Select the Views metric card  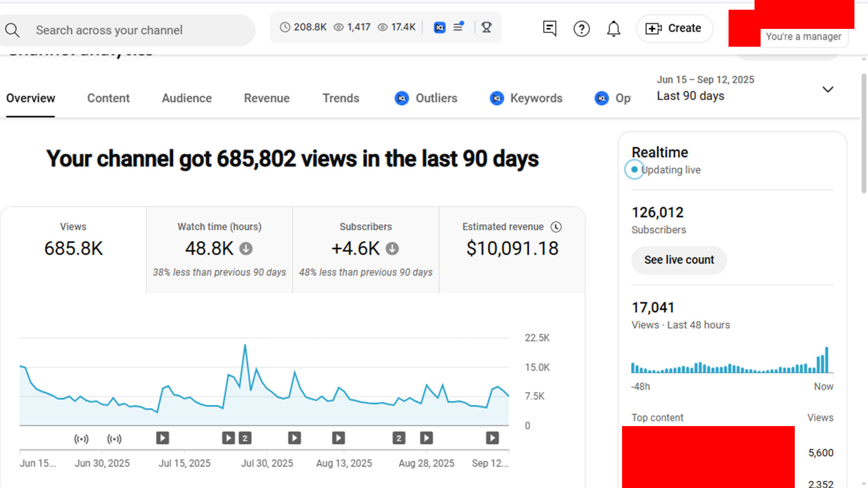tap(73, 249)
